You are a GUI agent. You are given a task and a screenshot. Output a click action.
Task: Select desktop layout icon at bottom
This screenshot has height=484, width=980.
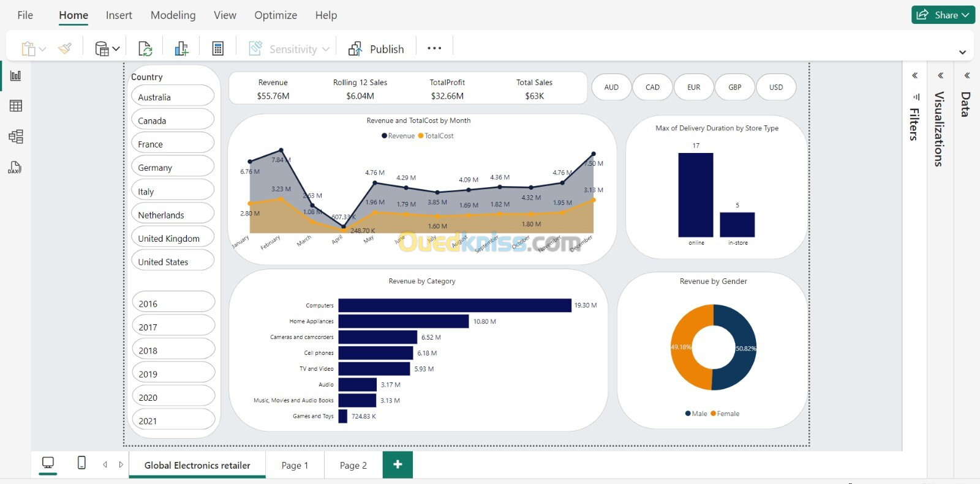[x=48, y=463]
